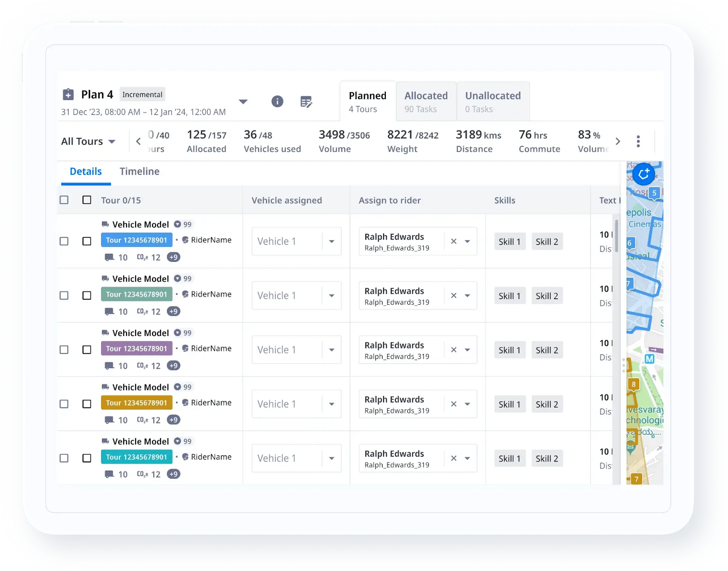728x571 pixels.
Task: Toggle the select-all Tour checkbox
Action: [86, 200]
